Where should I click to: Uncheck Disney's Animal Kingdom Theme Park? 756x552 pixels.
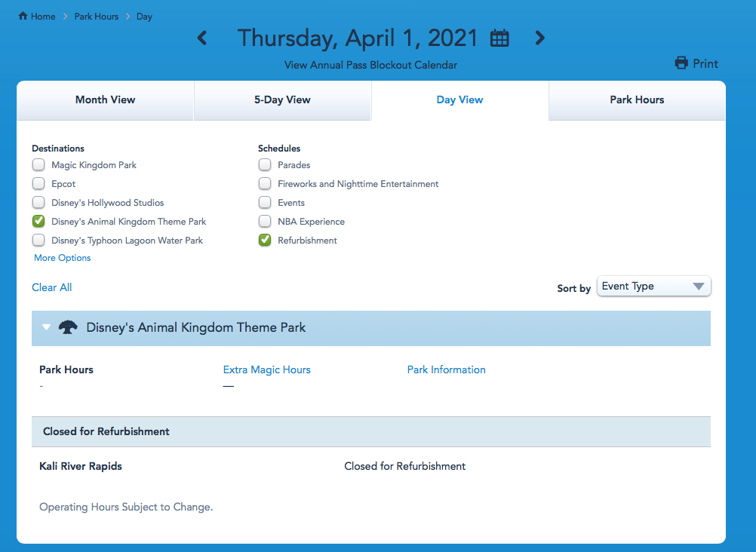(38, 222)
